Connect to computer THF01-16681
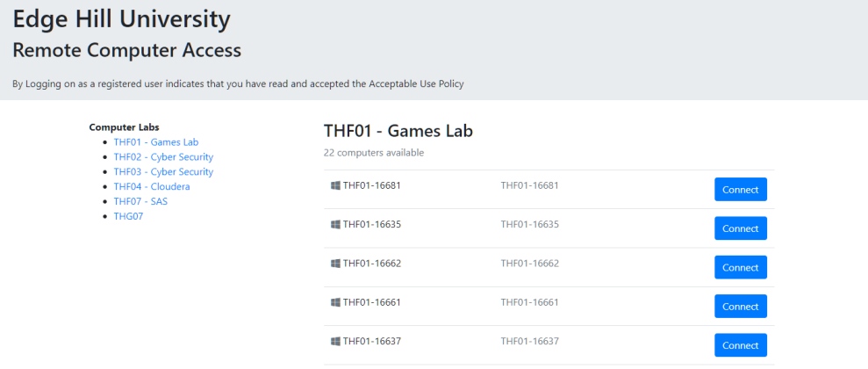The image size is (868, 369). (740, 190)
